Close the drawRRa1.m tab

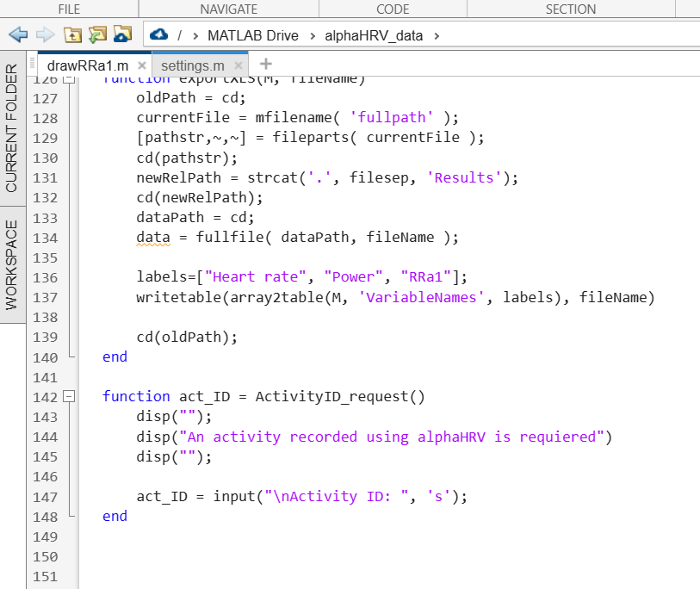click(141, 65)
